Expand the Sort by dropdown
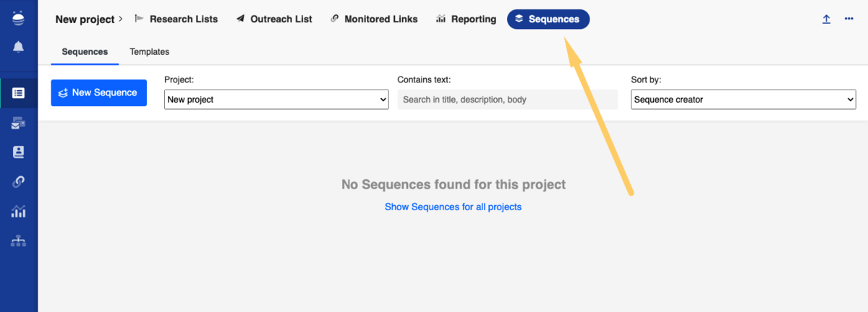Screen dimensions: 868x312 tap(743, 100)
